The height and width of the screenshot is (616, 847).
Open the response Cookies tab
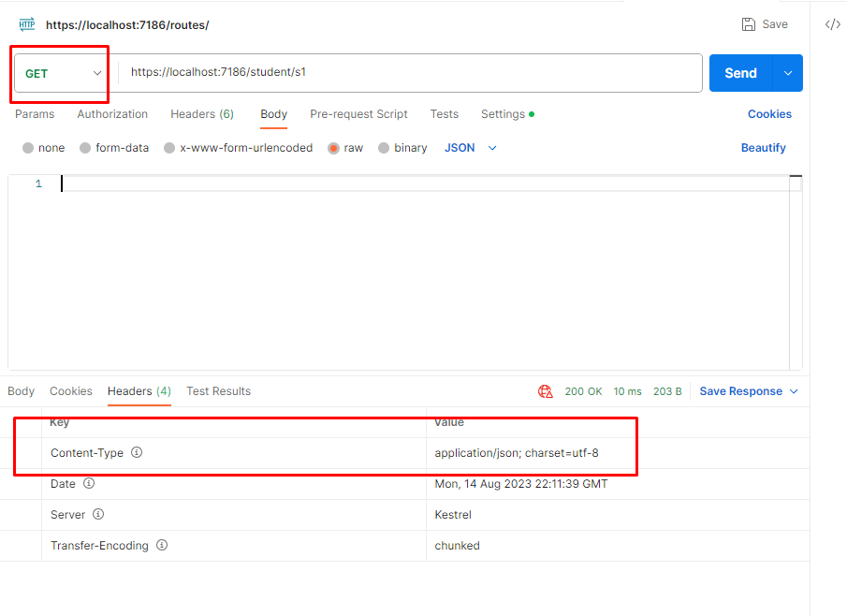pyautogui.click(x=71, y=391)
